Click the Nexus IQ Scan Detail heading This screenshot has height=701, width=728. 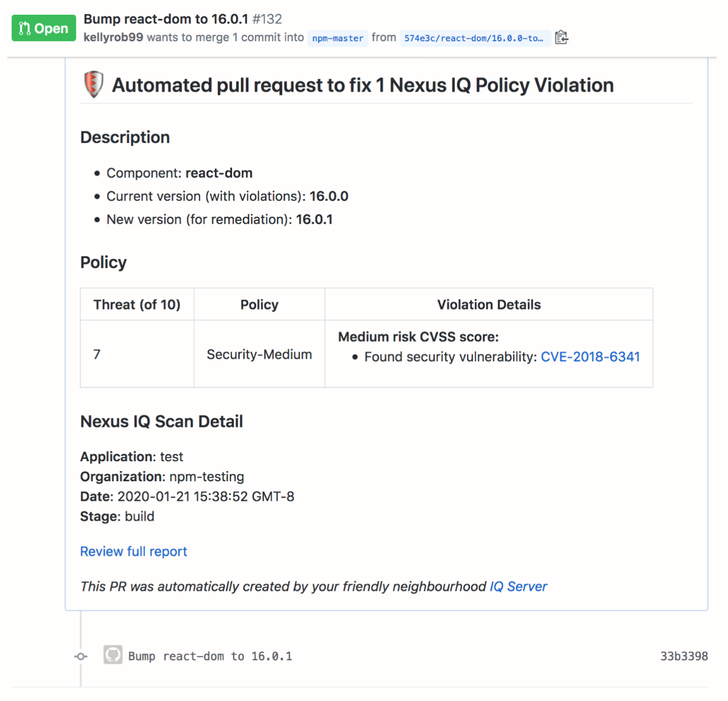(161, 422)
